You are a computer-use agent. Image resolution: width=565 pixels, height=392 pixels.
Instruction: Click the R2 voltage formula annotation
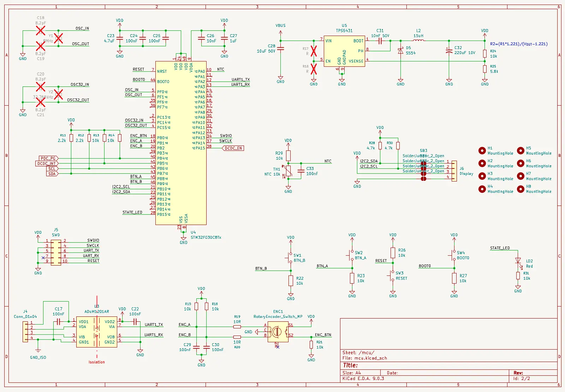click(518, 44)
